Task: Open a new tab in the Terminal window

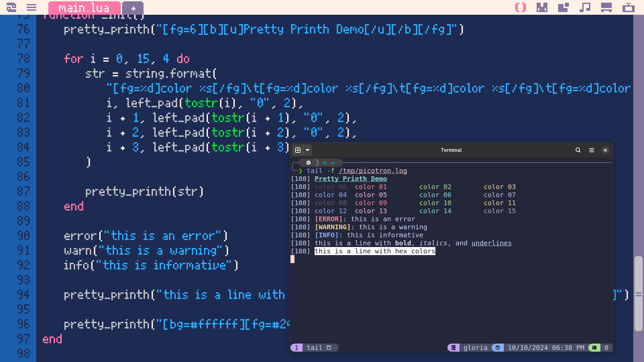Action: [x=298, y=150]
